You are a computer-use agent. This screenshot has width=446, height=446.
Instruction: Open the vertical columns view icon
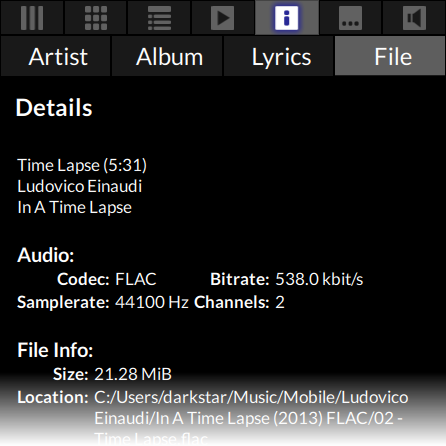(x=32, y=17)
